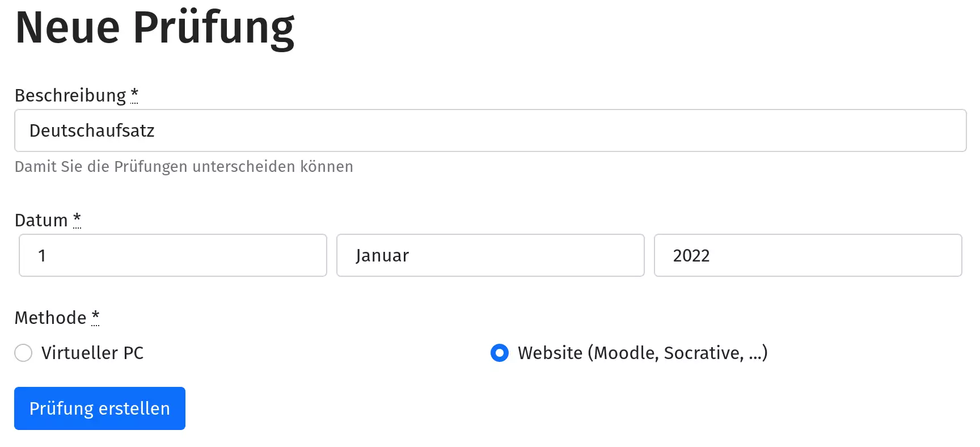Click the word 'Neue' in the heading
This screenshot has width=980, height=447.
tap(67, 27)
